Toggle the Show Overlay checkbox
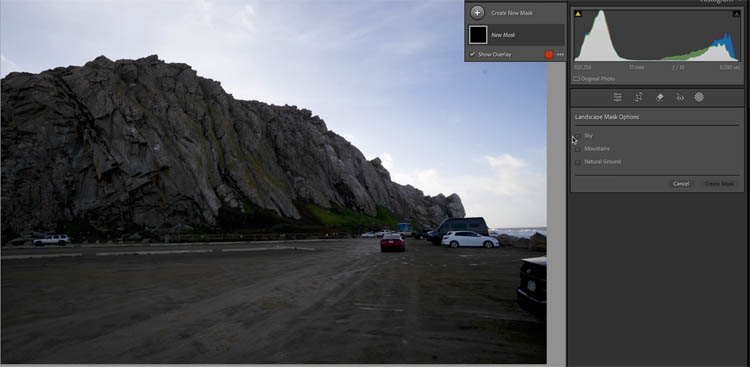750x367 pixels. 473,55
